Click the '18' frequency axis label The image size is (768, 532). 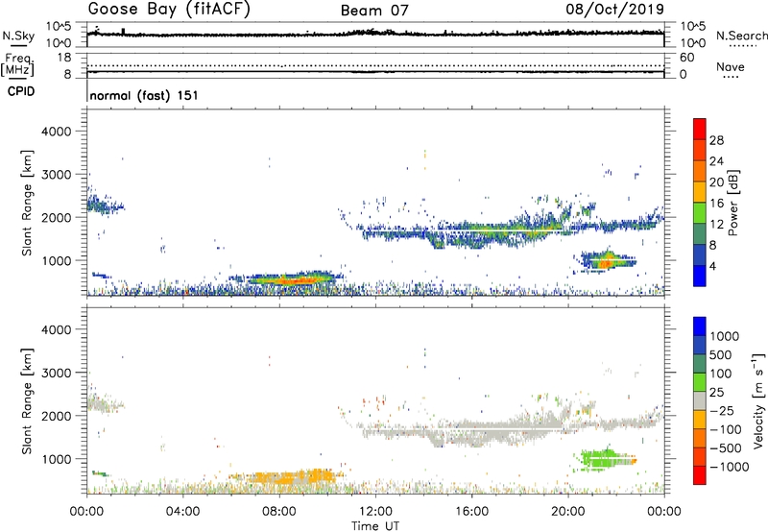point(64,58)
